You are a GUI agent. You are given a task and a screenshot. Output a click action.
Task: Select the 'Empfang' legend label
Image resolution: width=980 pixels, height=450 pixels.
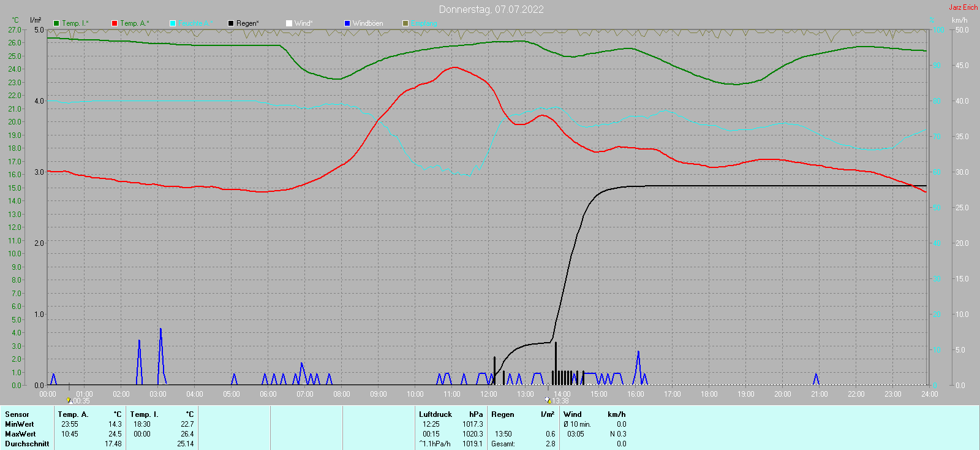point(424,23)
